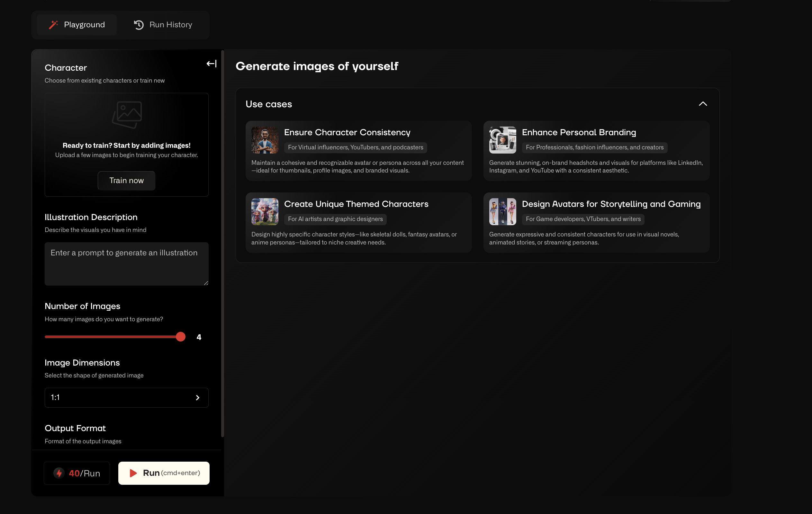Open Enhance Personal Branding thumbnail image

(x=502, y=140)
